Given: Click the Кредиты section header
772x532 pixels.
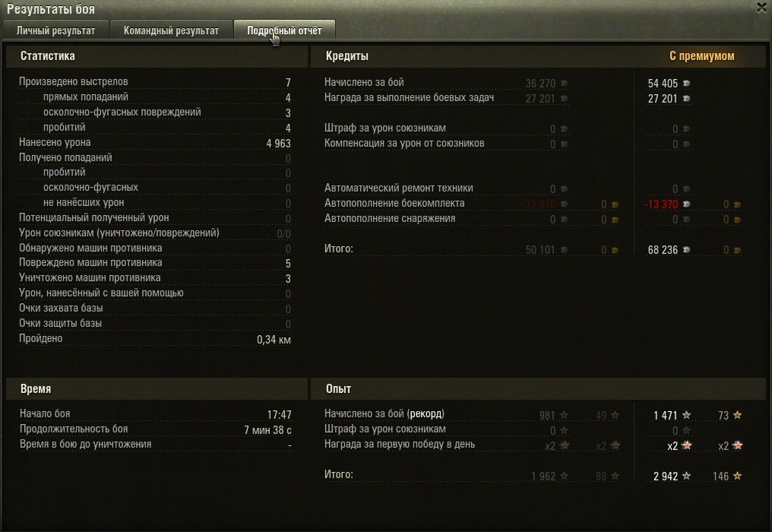Looking at the screenshot, I should (347, 56).
